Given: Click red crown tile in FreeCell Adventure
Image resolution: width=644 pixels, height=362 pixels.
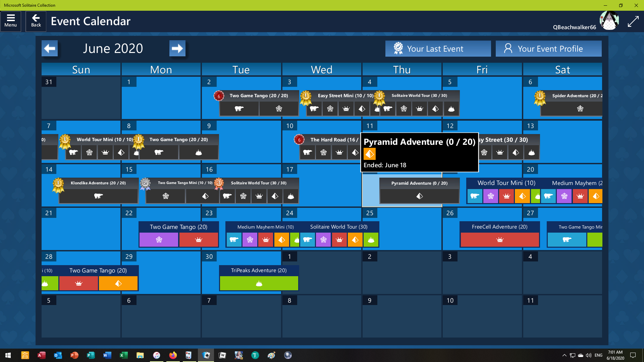Looking at the screenshot, I should [500, 240].
